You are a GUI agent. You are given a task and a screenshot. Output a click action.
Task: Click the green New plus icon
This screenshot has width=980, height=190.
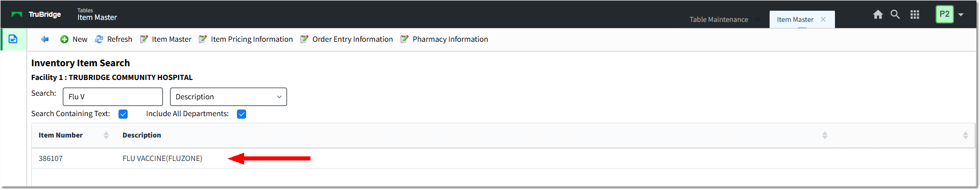tap(64, 39)
